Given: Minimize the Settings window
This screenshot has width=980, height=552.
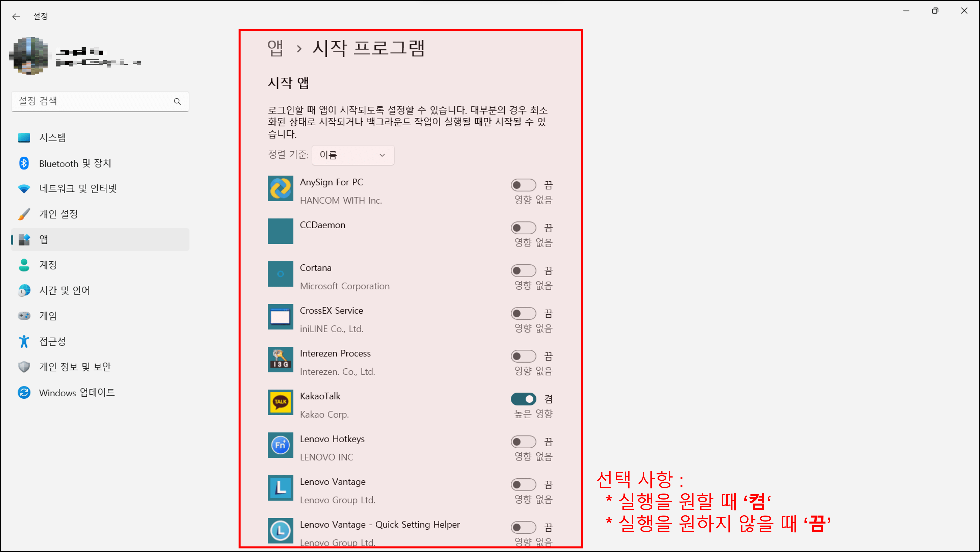Looking at the screenshot, I should coord(906,11).
